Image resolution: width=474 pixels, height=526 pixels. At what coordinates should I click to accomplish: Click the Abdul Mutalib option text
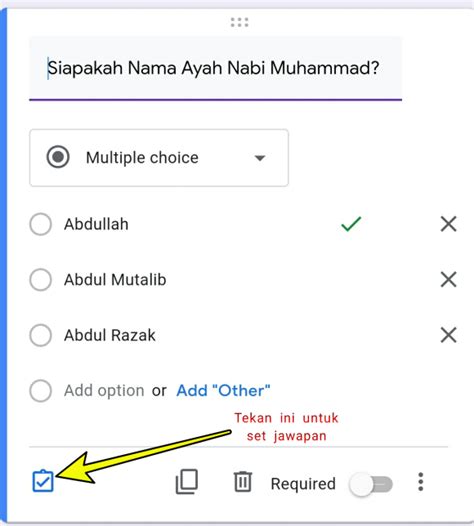(115, 279)
